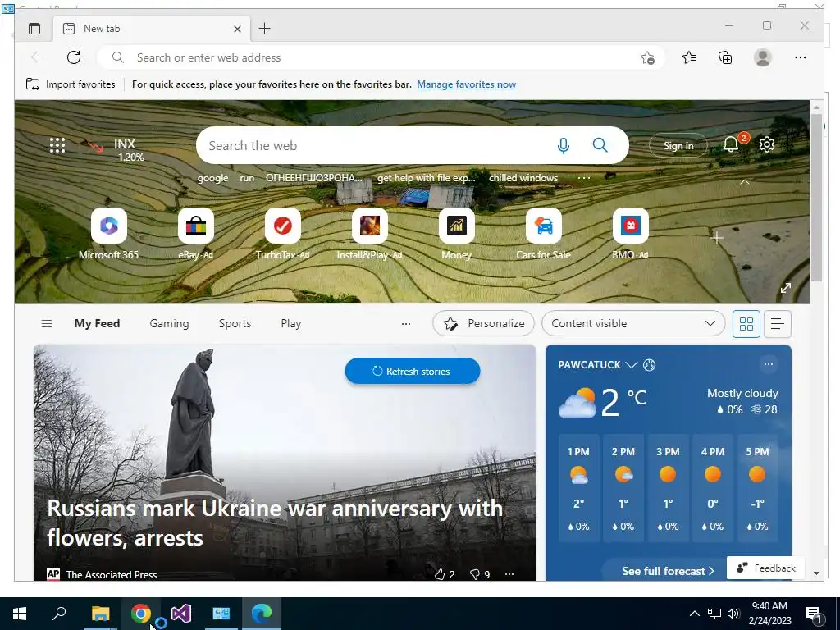The height and width of the screenshot is (630, 840).
Task: Show more feed categories ellipsis
Action: coord(406,323)
